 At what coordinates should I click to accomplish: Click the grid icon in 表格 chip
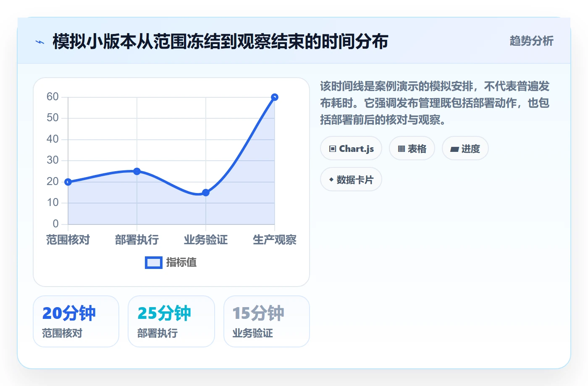point(402,149)
